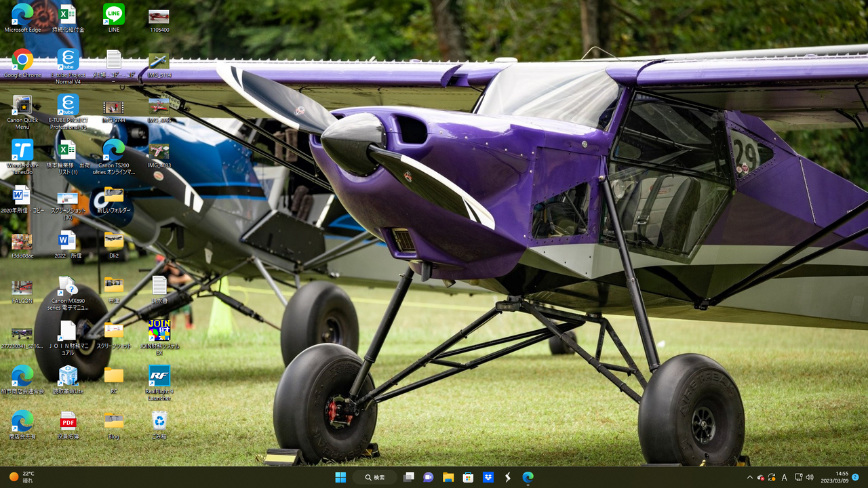Open the weather widget showing 22°C
The height and width of the screenshot is (488, 868).
point(22,477)
